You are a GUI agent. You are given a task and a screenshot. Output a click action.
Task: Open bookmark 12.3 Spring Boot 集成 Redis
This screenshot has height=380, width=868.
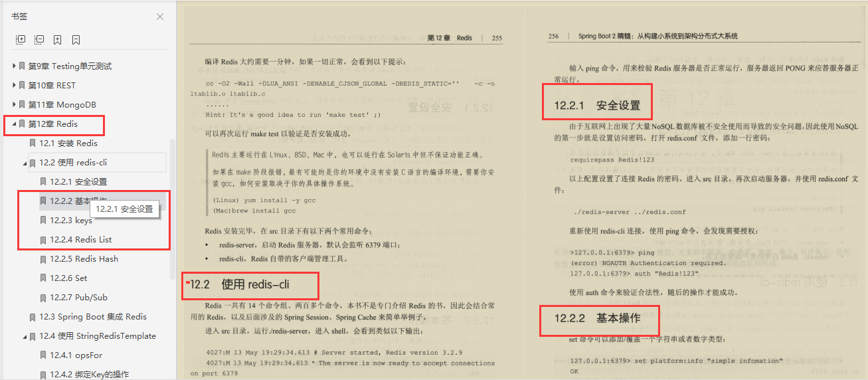(93, 317)
